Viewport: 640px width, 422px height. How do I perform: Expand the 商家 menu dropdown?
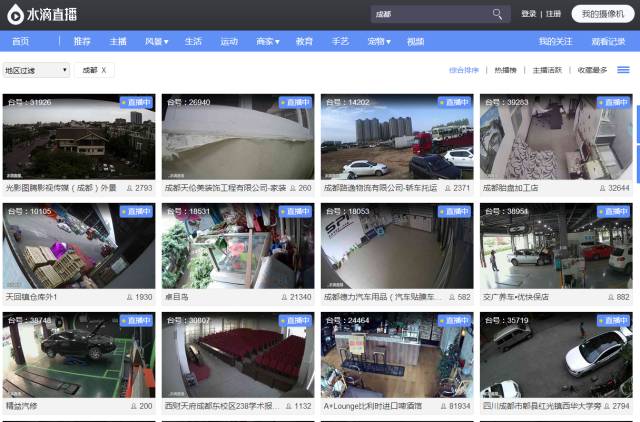point(266,41)
